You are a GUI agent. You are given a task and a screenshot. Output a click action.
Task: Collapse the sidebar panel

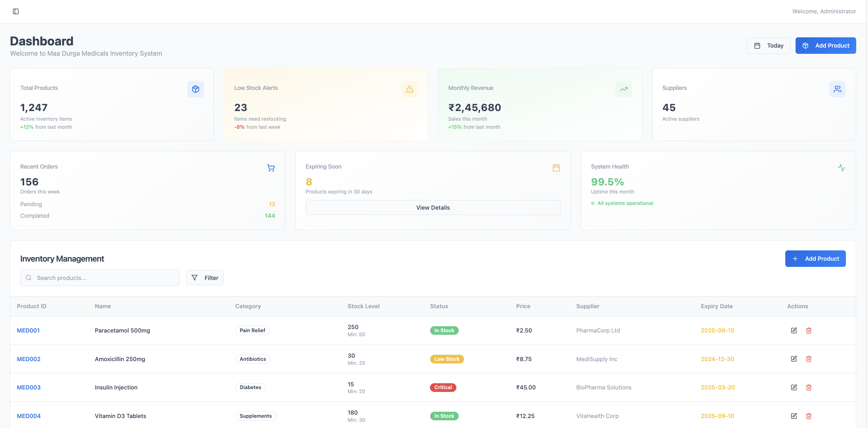click(16, 11)
